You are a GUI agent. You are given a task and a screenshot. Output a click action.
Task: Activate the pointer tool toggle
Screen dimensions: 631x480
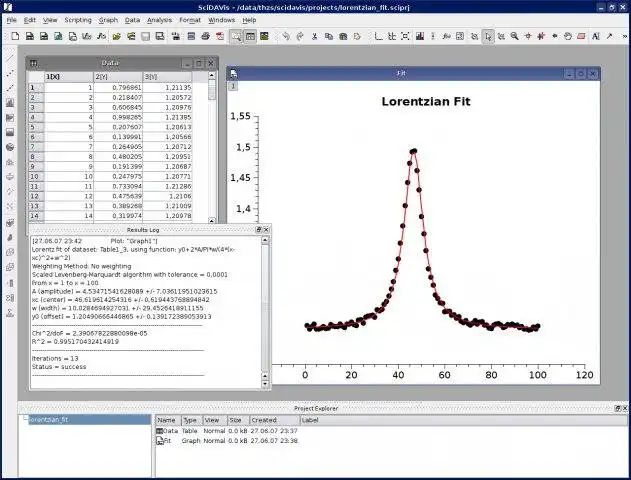[x=488, y=36]
